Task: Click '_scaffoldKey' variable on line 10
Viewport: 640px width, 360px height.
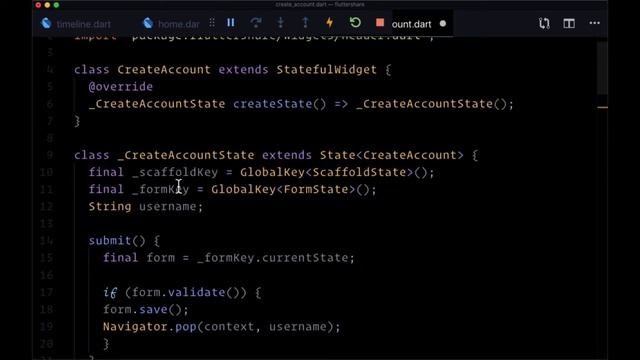Action: pyautogui.click(x=175, y=172)
